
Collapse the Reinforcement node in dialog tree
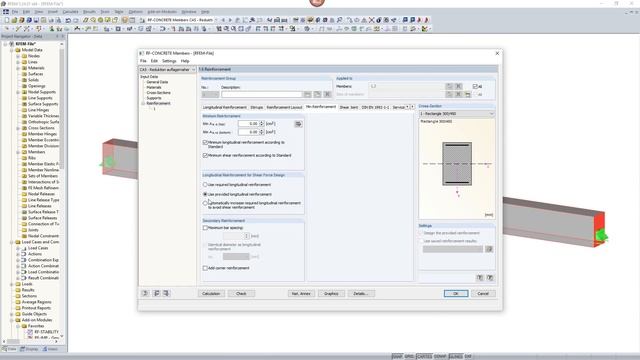pos(143,104)
